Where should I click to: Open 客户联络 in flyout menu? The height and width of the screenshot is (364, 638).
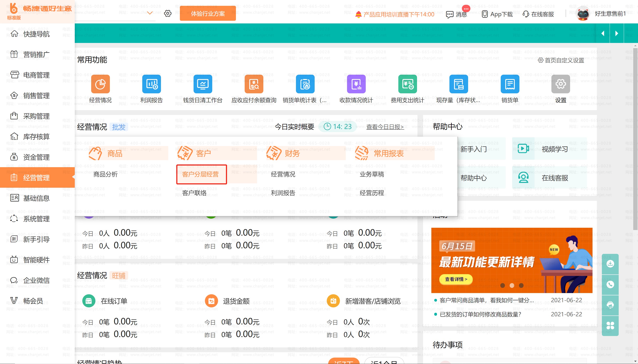(x=194, y=193)
